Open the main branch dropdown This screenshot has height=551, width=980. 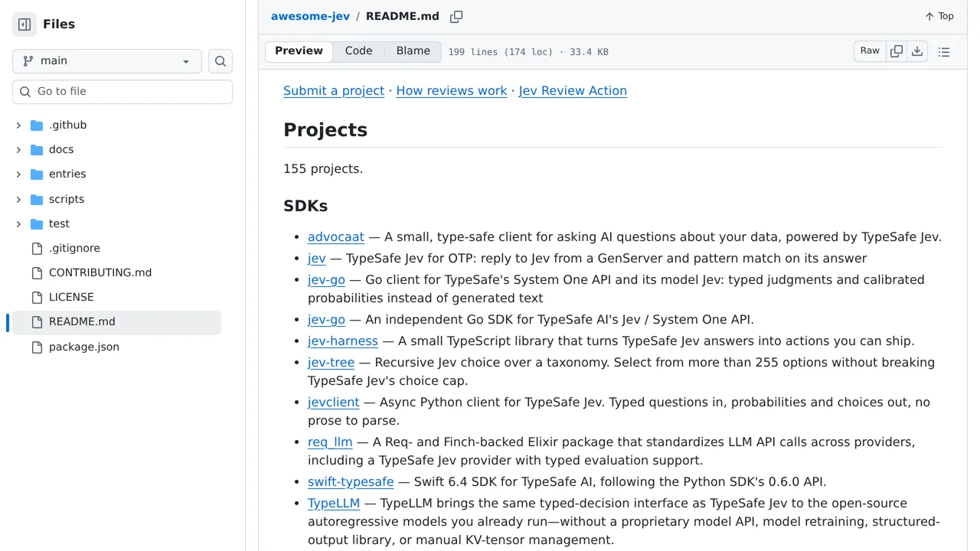tap(107, 61)
